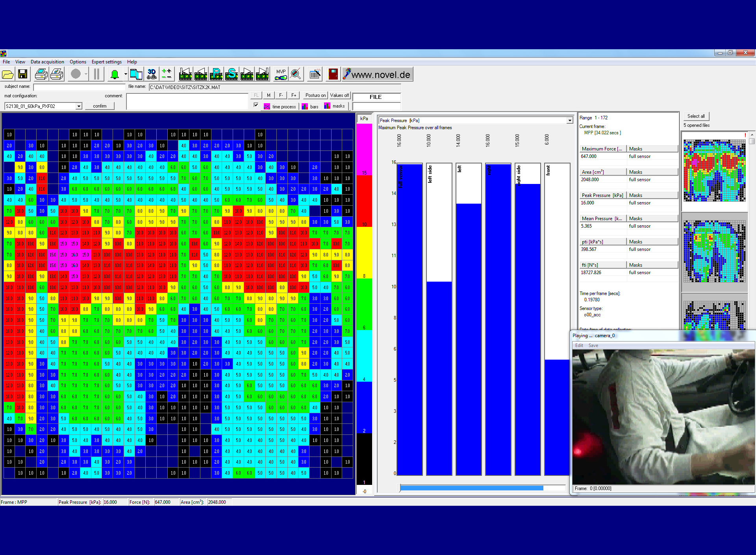Select the masks view
756x555 pixels.
(335, 106)
